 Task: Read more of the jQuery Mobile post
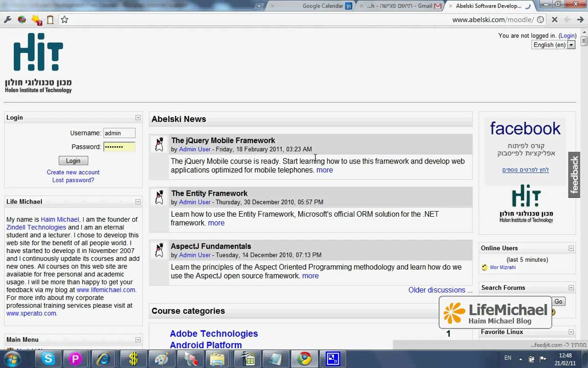(x=325, y=170)
